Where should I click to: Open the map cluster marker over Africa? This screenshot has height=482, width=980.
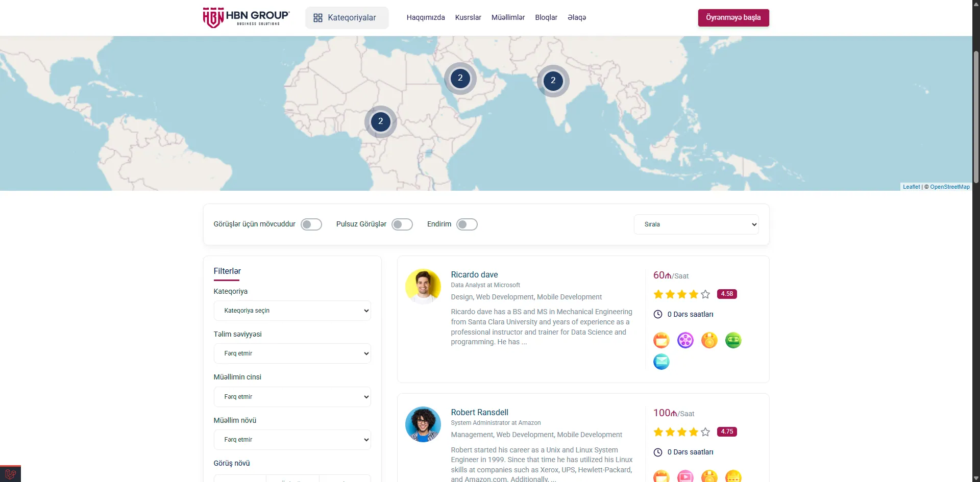click(x=380, y=121)
